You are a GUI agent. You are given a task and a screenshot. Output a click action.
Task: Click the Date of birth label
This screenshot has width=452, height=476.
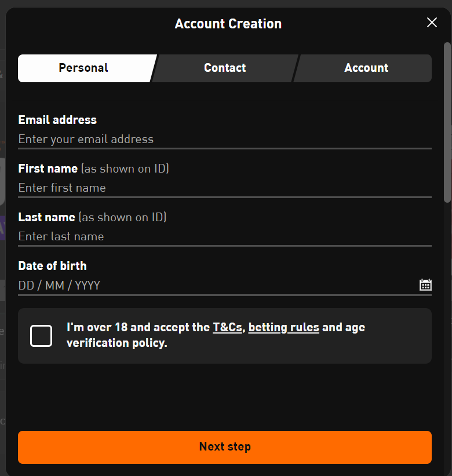pyautogui.click(x=53, y=266)
